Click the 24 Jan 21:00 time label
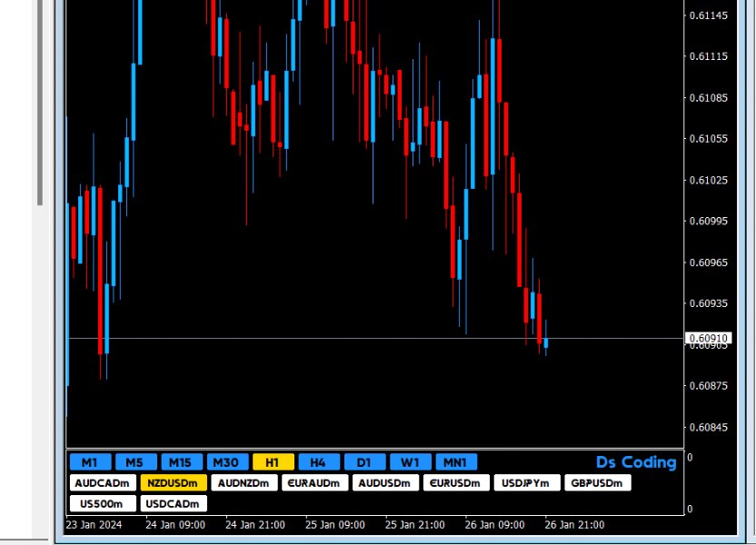The image size is (756, 545). click(x=255, y=525)
